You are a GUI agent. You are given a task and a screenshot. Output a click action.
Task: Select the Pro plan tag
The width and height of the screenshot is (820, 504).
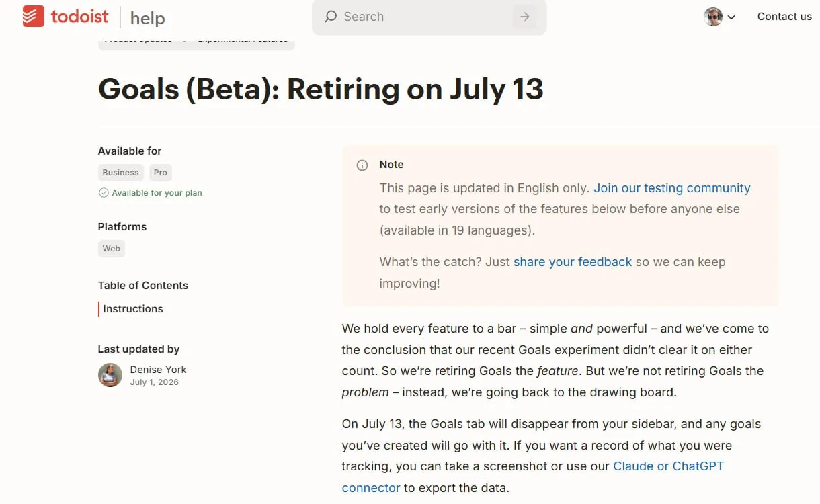pos(161,173)
